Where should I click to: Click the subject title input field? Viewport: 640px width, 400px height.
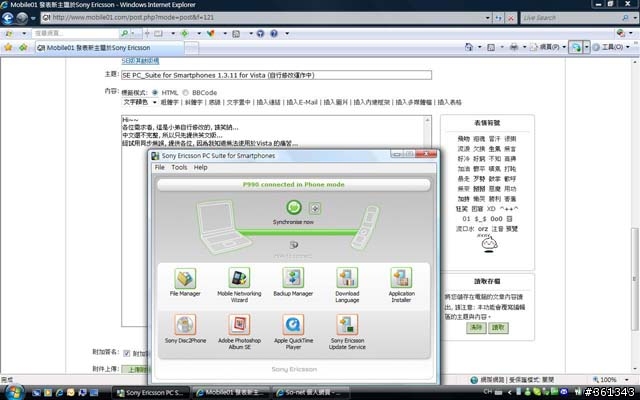276,75
